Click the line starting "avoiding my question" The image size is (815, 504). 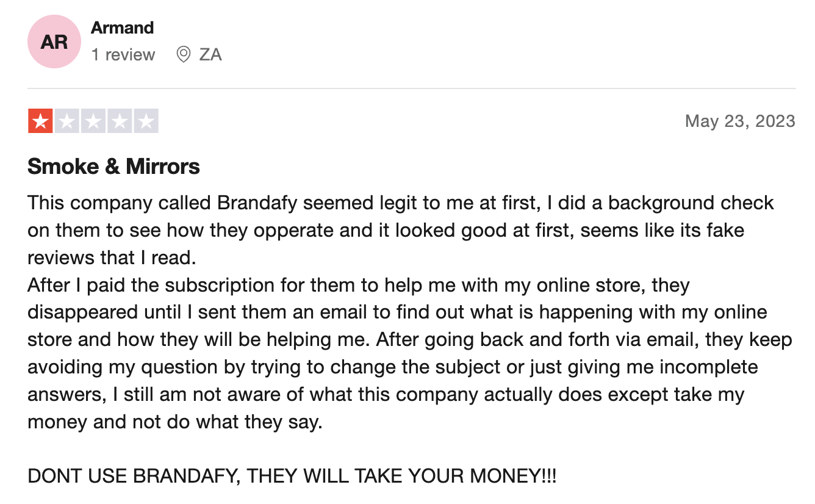(x=393, y=367)
